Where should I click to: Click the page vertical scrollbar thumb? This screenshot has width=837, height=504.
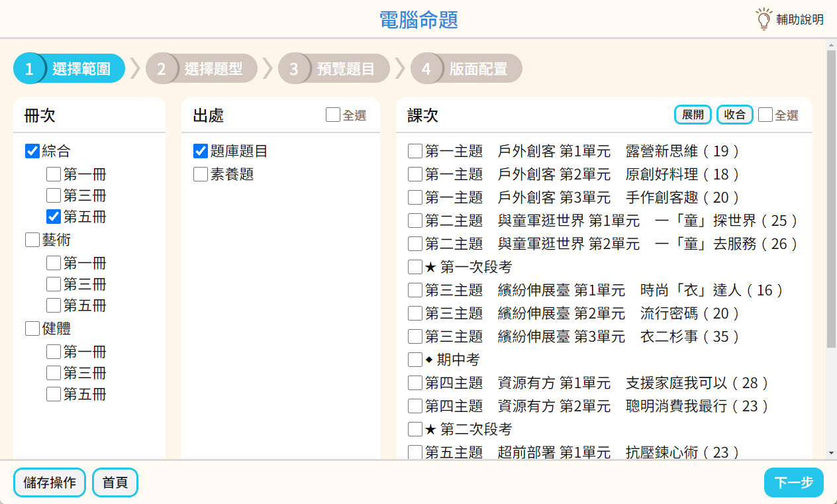coord(832,199)
